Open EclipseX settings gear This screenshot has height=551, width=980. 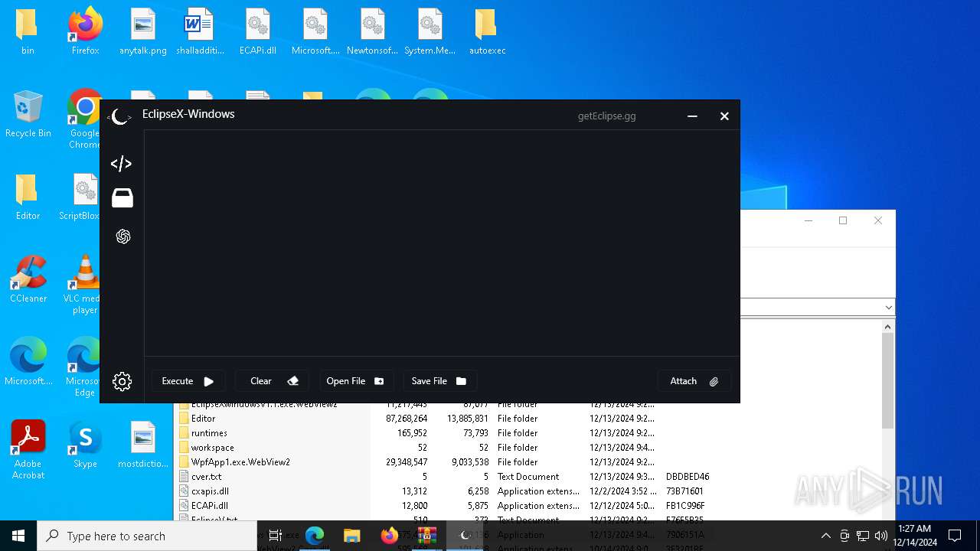tap(122, 382)
